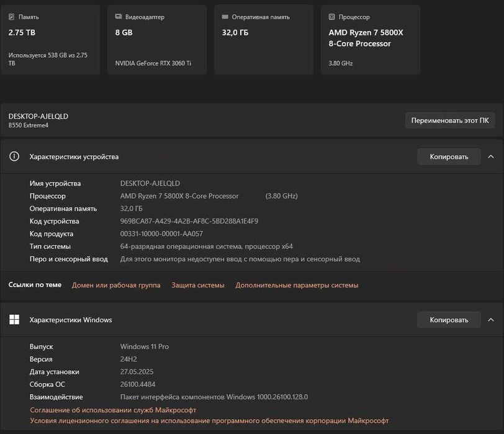
Task: Collapse the Характеристики устройства section chevron
Action: click(x=491, y=156)
